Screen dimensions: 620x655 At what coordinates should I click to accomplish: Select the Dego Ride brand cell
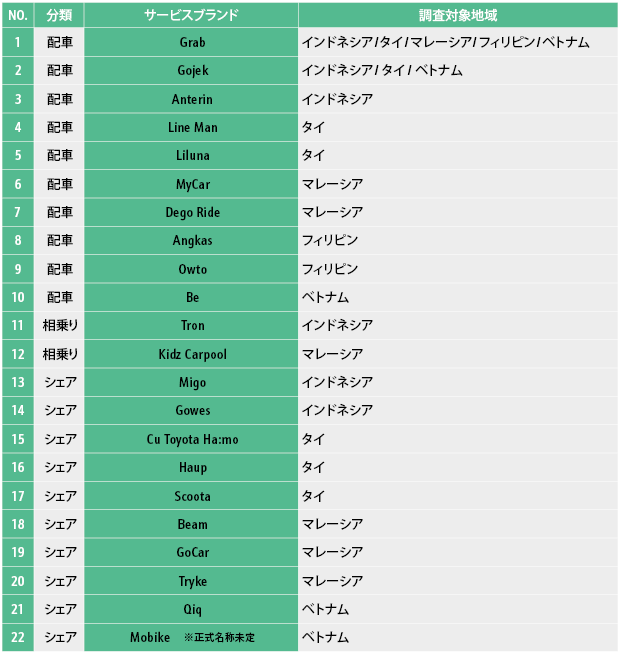(192, 212)
